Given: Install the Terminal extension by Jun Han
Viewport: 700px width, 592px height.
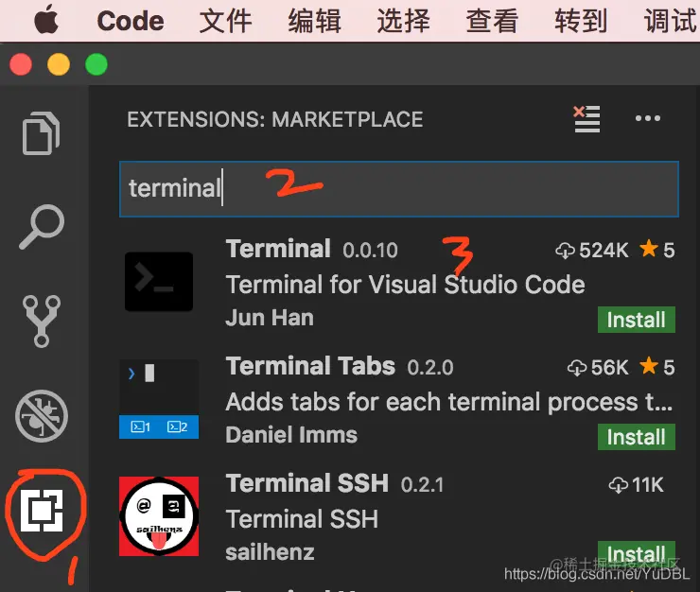Looking at the screenshot, I should point(637,320).
